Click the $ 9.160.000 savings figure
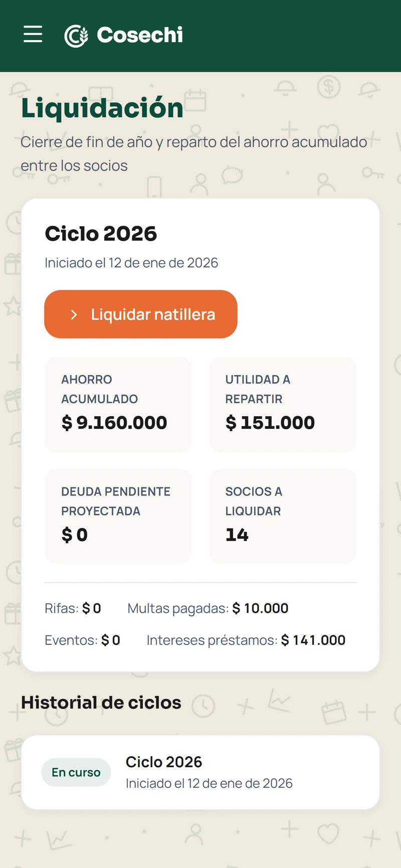 click(x=114, y=423)
